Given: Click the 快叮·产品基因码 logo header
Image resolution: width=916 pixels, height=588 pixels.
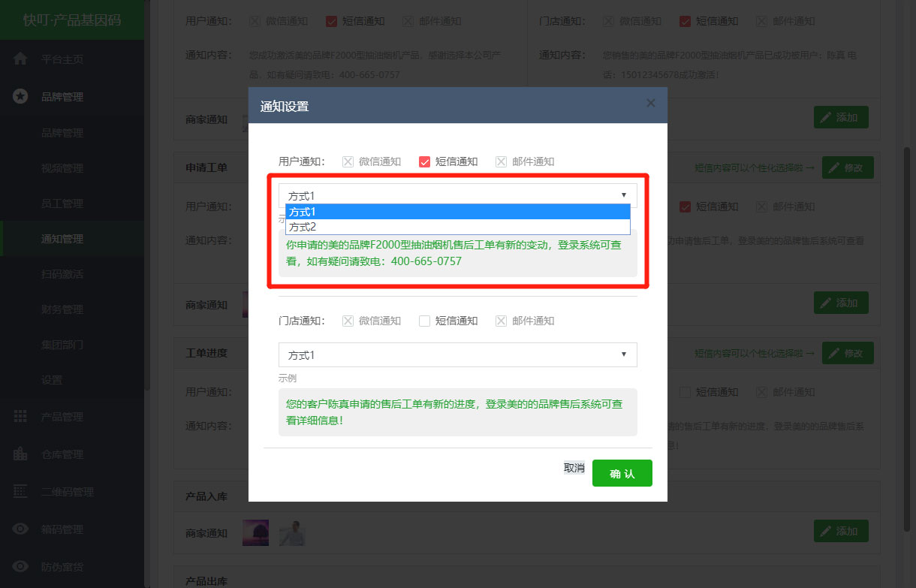Looking at the screenshot, I should [72, 20].
